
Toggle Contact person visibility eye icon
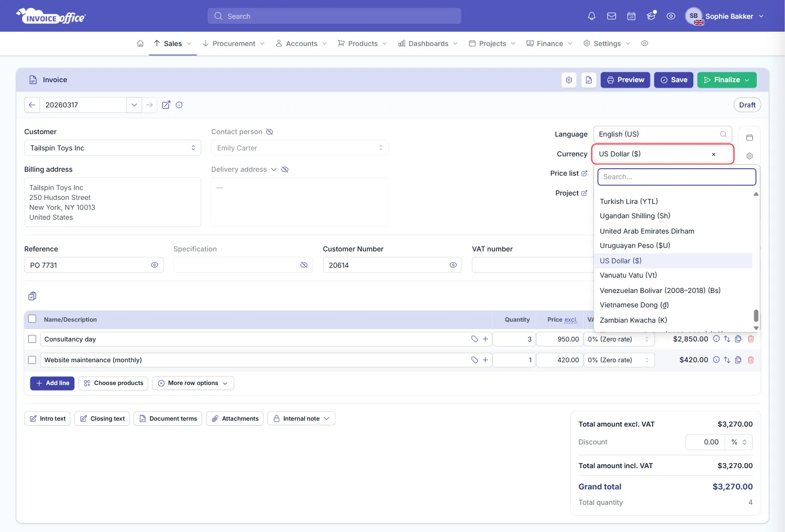coord(269,132)
